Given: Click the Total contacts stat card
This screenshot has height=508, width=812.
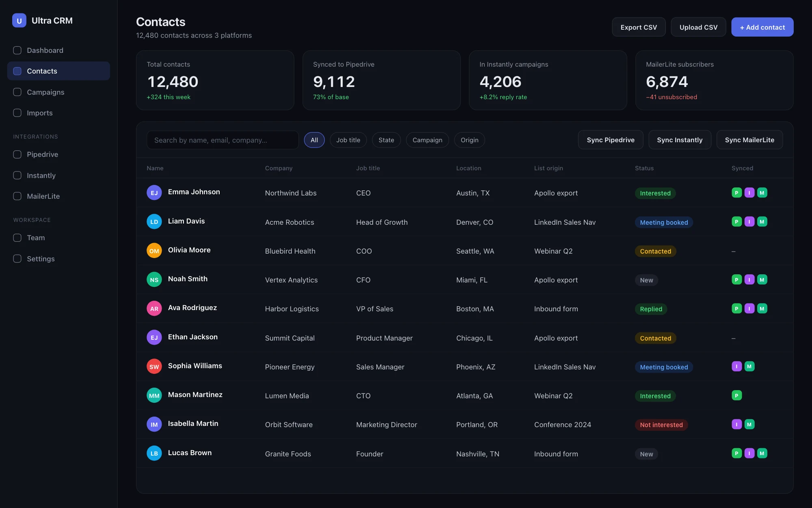Looking at the screenshot, I should [x=215, y=80].
